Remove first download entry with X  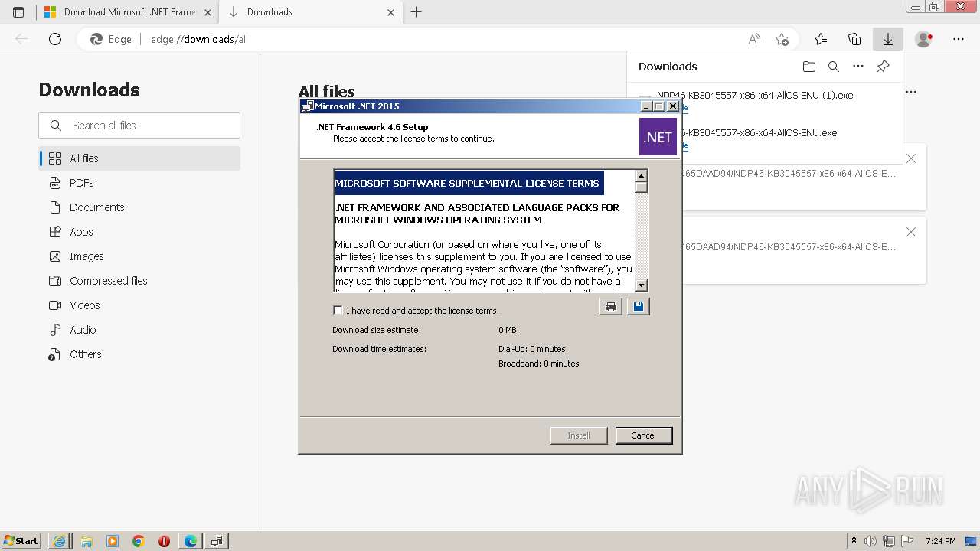(911, 158)
